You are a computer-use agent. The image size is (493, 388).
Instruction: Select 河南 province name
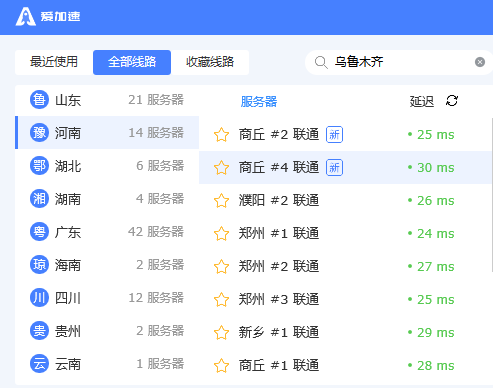point(68,133)
